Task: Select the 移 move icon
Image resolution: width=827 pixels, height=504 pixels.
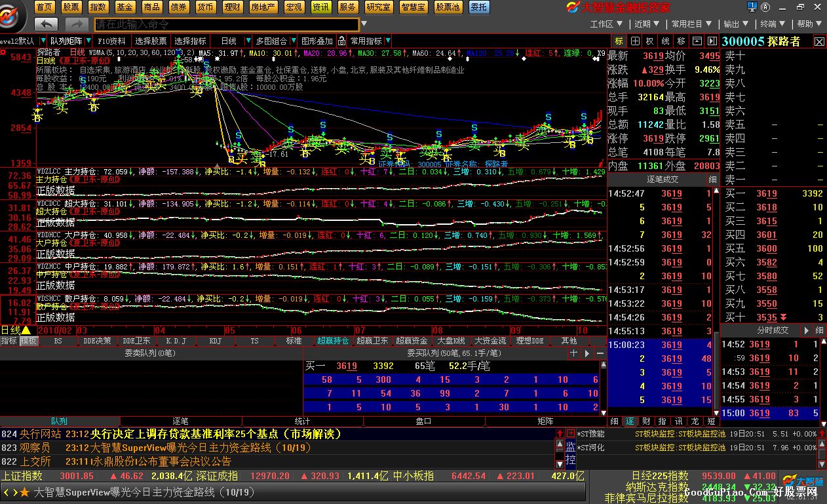Action: tap(681, 41)
